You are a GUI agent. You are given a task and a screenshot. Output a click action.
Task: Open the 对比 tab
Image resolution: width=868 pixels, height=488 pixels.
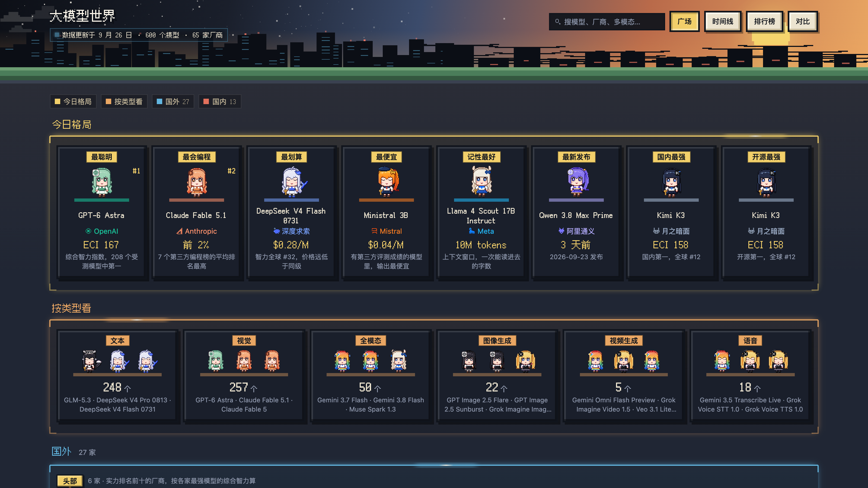coord(803,22)
